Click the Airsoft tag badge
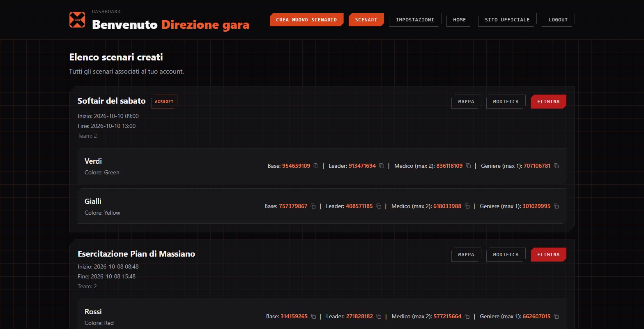The image size is (644, 329). [164, 102]
